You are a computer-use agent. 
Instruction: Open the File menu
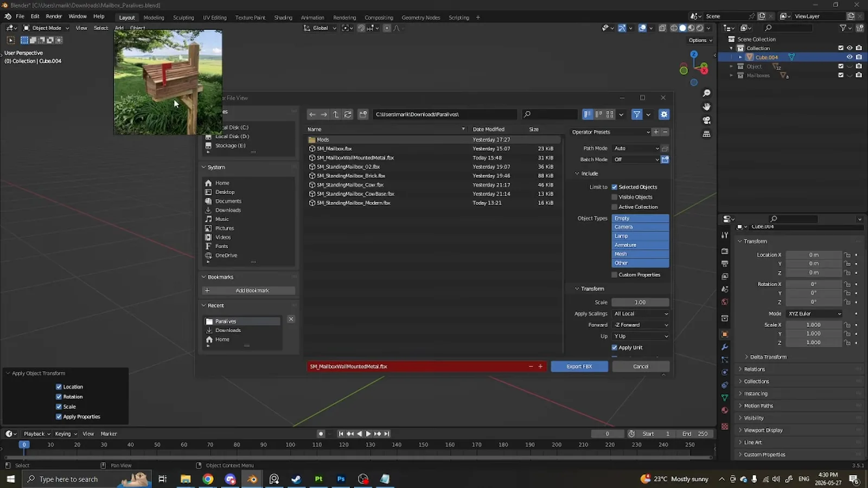(20, 17)
